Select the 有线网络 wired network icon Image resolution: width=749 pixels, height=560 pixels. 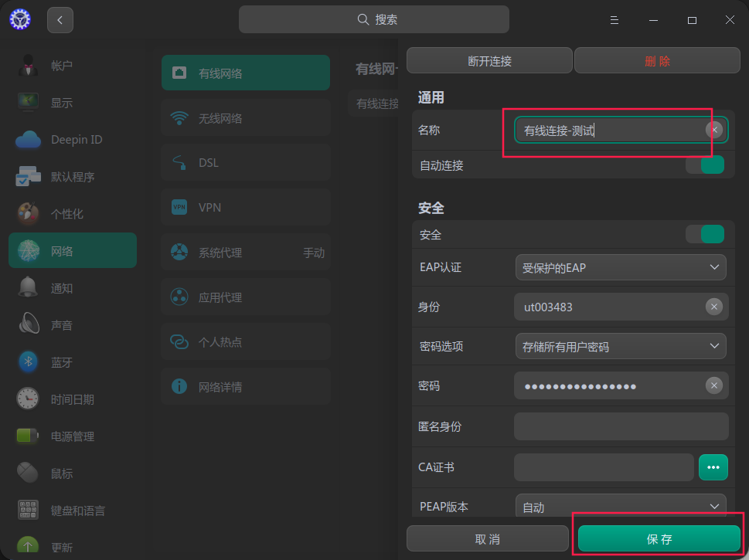point(179,73)
